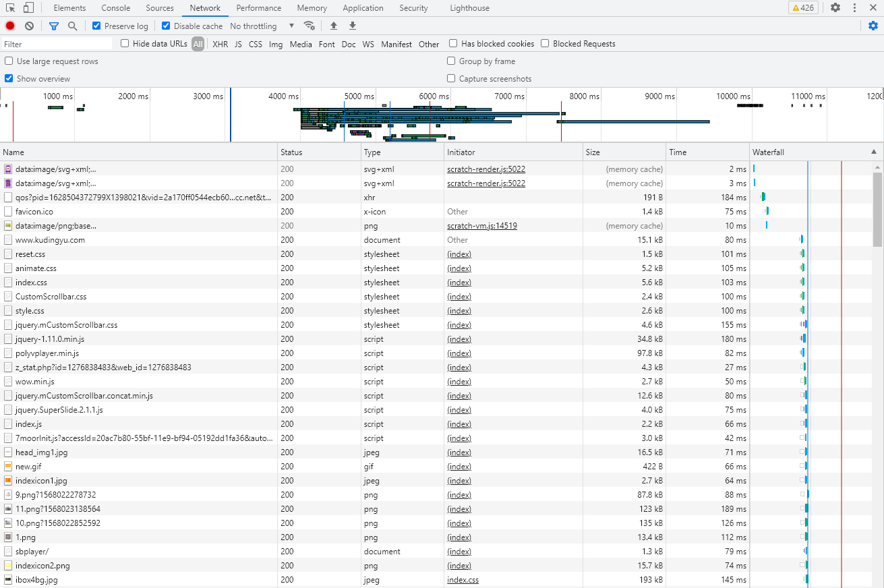Enable Blocked Requests checkbox

coord(545,43)
